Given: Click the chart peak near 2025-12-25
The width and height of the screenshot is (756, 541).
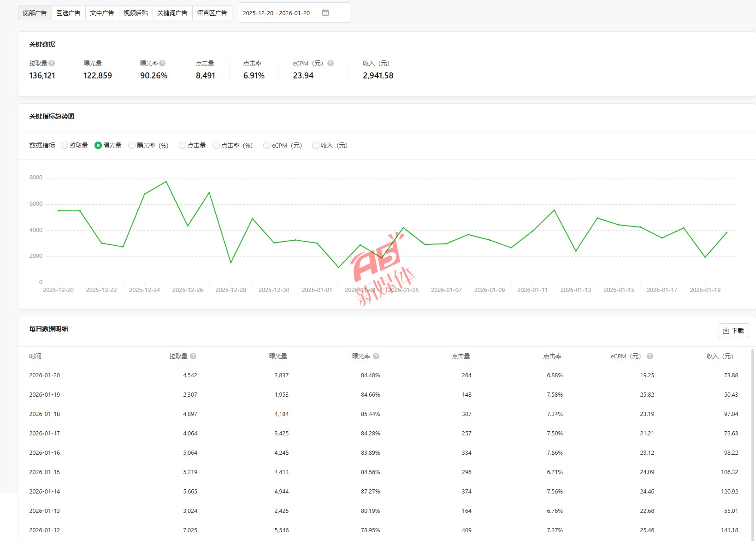Looking at the screenshot, I should pyautogui.click(x=166, y=181).
